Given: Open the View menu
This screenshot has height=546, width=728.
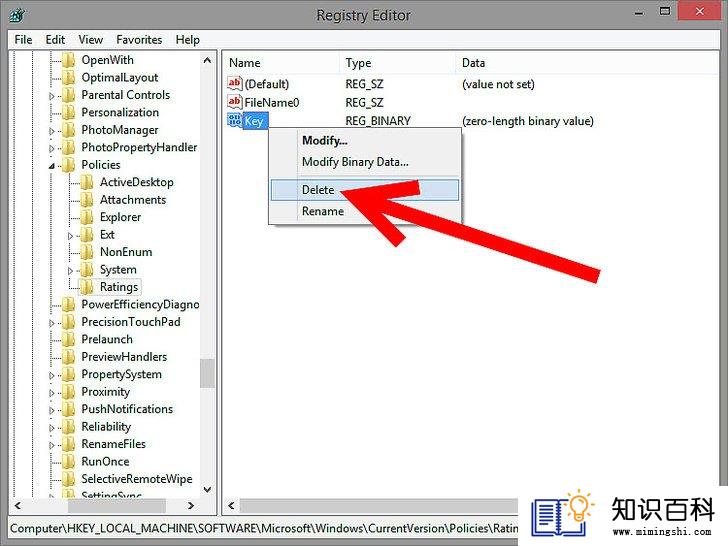Looking at the screenshot, I should 91,40.
